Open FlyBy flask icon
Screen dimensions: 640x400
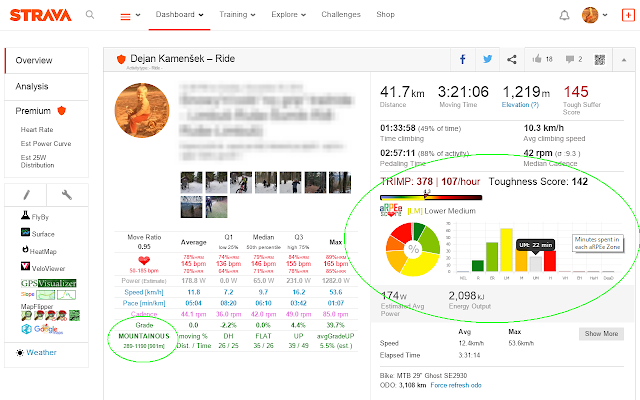tap(25, 215)
